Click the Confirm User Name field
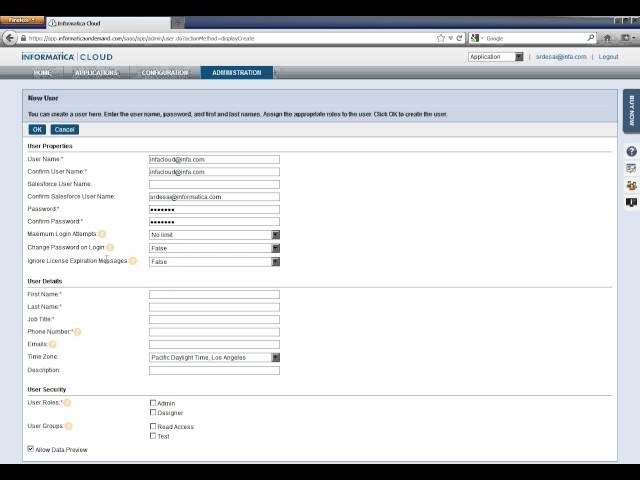This screenshot has width=640, height=480. click(x=214, y=172)
